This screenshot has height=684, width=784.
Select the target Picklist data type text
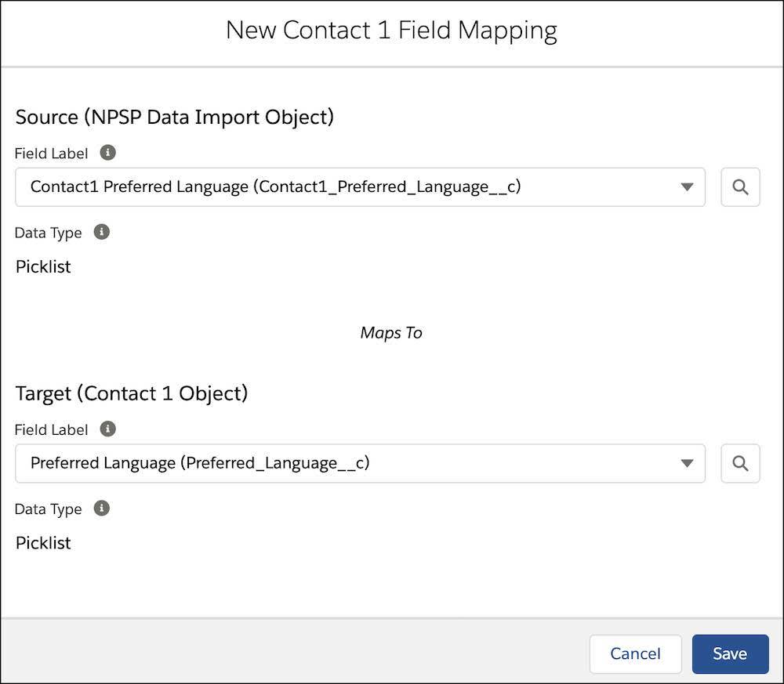(43, 543)
